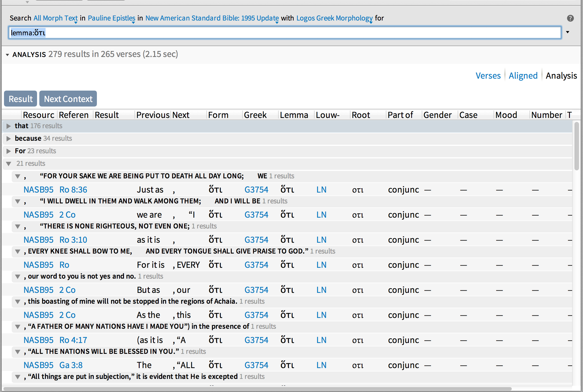The image size is (583, 392).
Task: Click the vertical scrollbar of results
Action: 576,146
